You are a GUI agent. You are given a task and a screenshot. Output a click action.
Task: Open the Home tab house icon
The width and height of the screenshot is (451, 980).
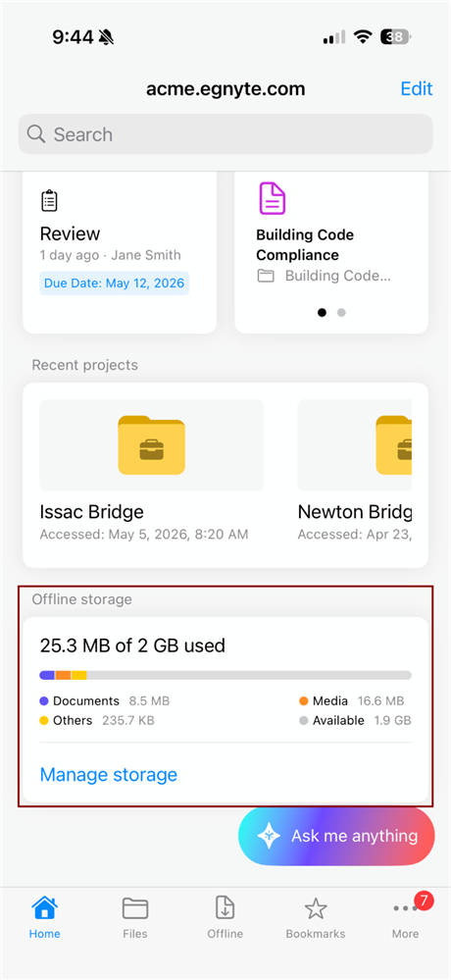tap(44, 908)
